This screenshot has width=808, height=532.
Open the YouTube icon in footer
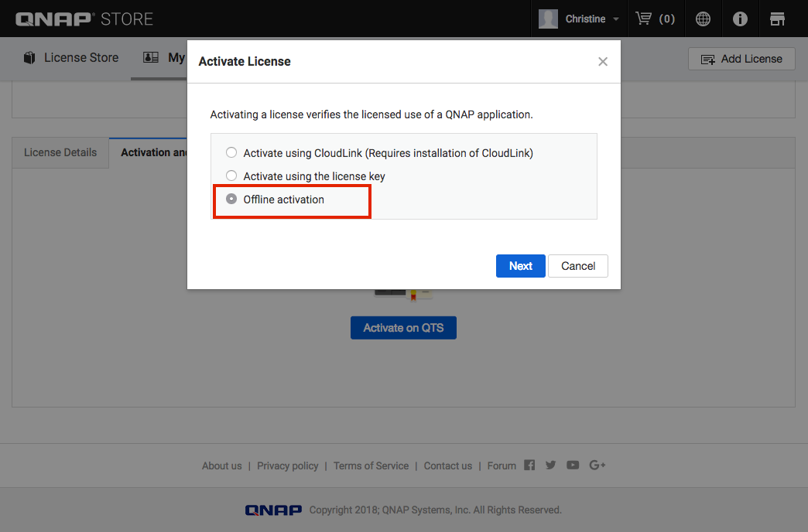point(573,465)
